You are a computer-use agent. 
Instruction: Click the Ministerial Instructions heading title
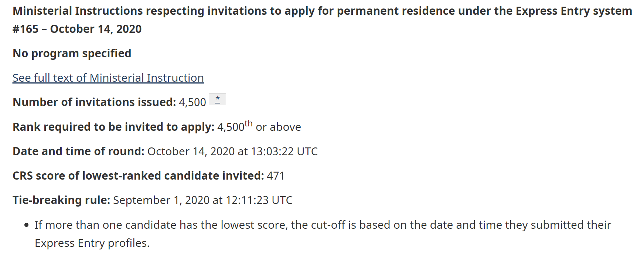click(259, 11)
